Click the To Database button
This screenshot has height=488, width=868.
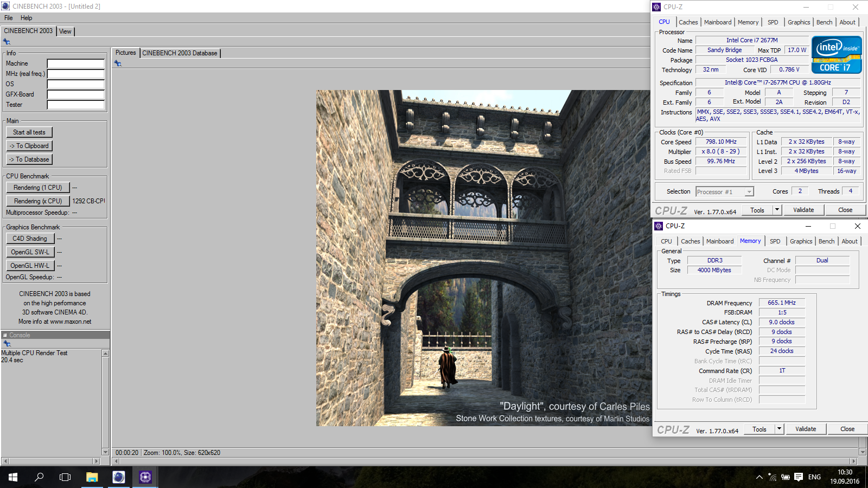(x=29, y=159)
